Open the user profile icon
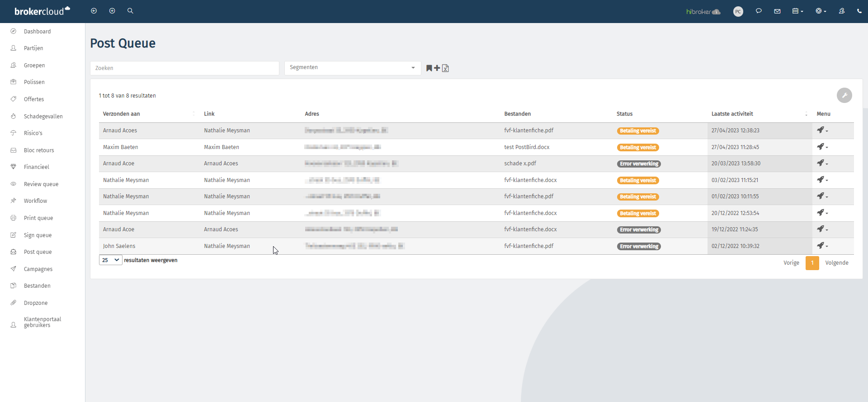868x402 pixels. tap(842, 11)
